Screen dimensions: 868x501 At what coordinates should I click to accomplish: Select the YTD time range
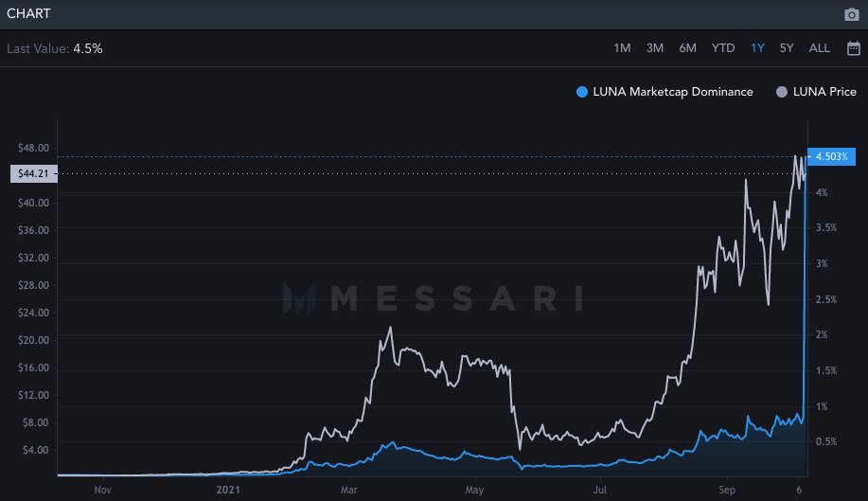[723, 48]
